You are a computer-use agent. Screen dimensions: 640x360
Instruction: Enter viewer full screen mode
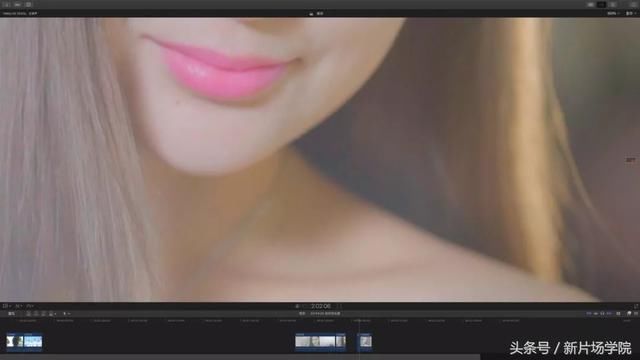[x=636, y=306]
